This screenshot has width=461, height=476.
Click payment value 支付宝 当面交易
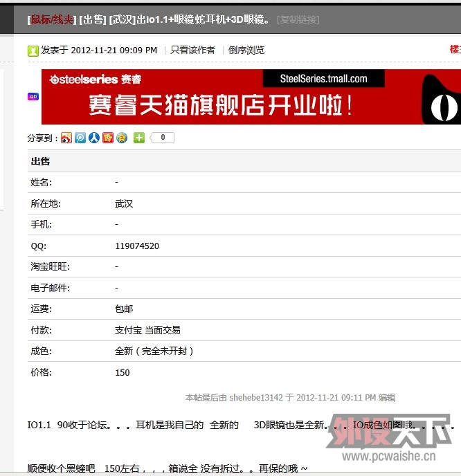(147, 330)
